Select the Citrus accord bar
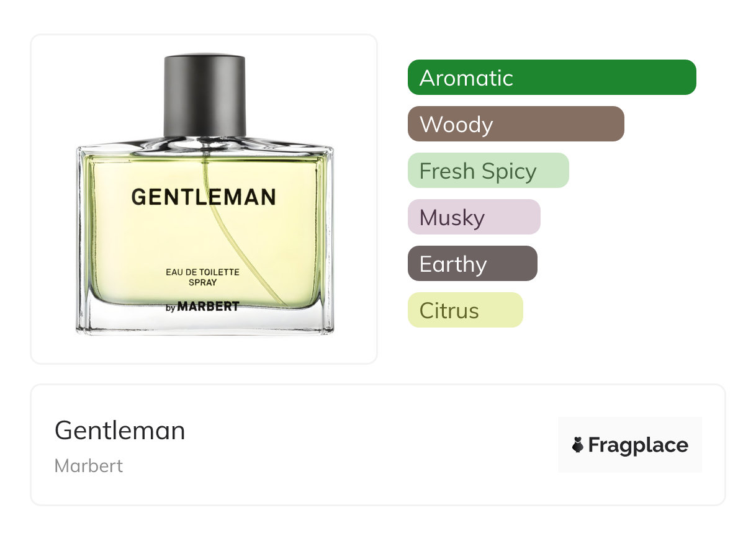The image size is (756, 536). [466, 310]
